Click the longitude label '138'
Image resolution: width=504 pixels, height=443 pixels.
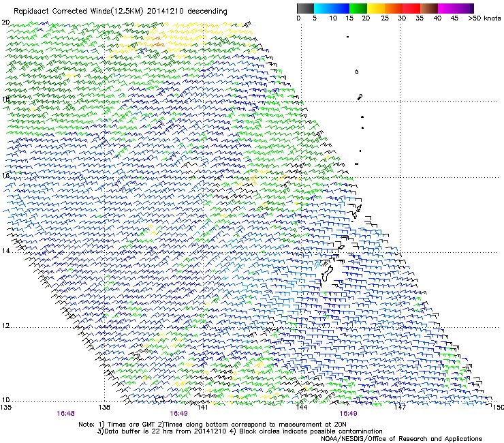[104, 408]
